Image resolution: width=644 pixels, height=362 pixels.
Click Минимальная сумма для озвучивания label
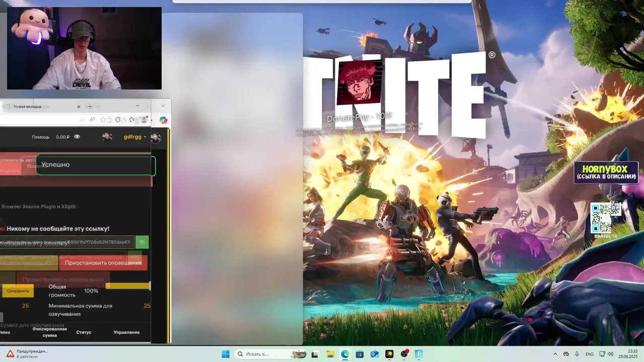[80, 310]
